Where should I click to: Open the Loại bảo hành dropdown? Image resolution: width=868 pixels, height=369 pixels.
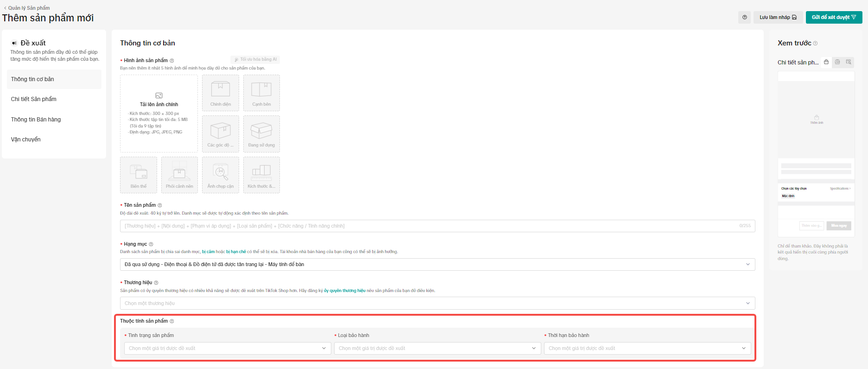[437, 348]
